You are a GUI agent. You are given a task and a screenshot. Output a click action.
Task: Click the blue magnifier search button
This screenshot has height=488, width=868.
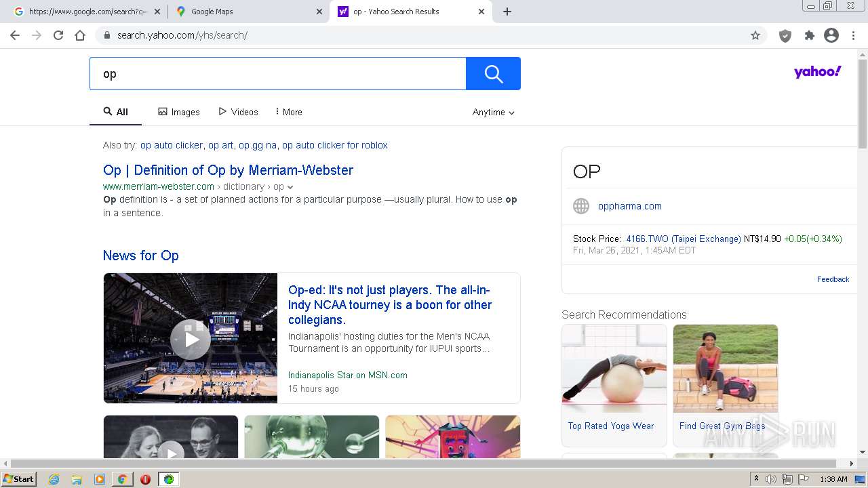[x=494, y=74]
